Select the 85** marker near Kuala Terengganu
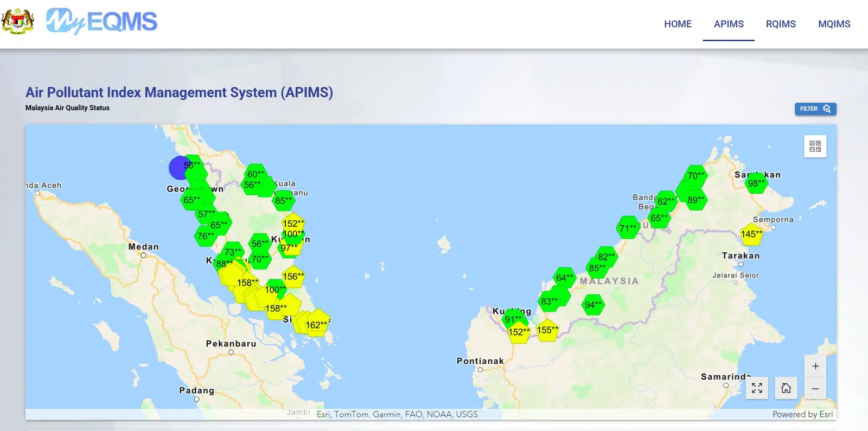The width and height of the screenshot is (868, 431). (x=283, y=200)
